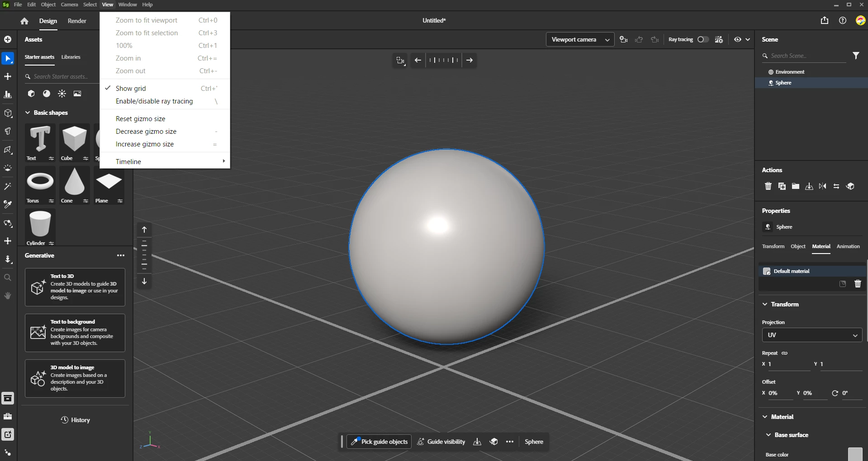Open more options in bottom guide bar

click(x=510, y=442)
